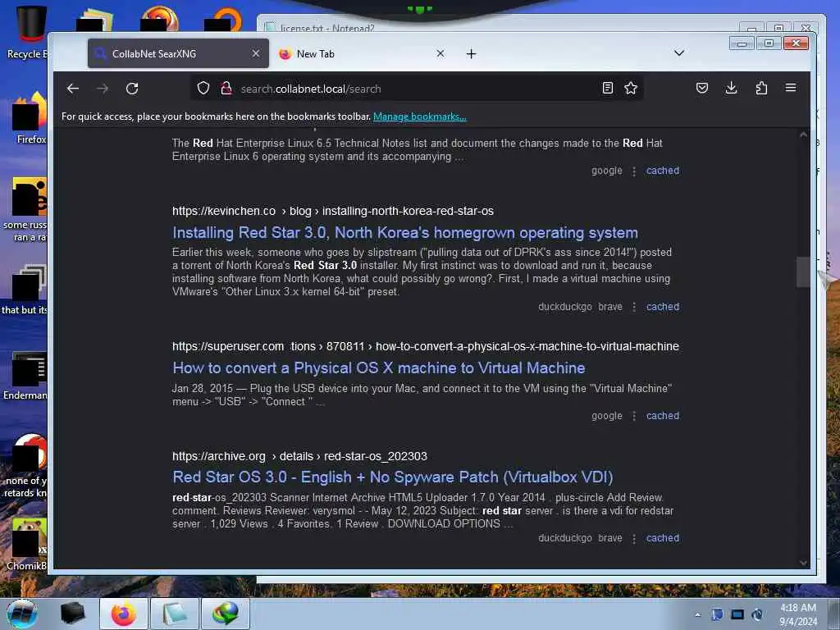Open the Notepad taskbar button
Viewport: 840px width, 630px height.
[175, 614]
